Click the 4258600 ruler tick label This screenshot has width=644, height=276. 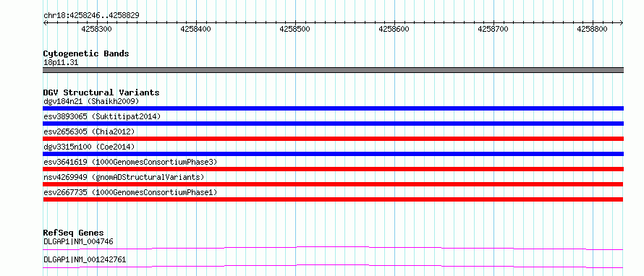pos(394,29)
